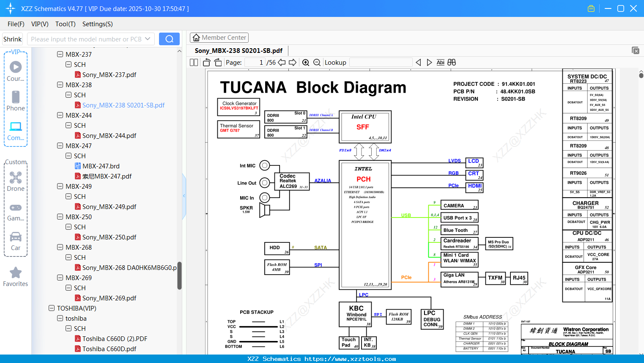Click the MBX-269 folder label
Screen dimensions: 644x363
pos(79,278)
